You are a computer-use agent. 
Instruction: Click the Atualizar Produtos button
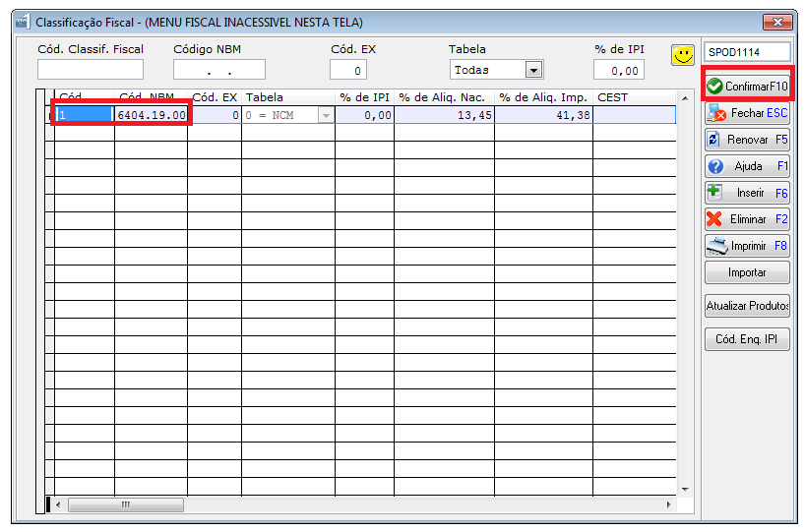coord(747,306)
